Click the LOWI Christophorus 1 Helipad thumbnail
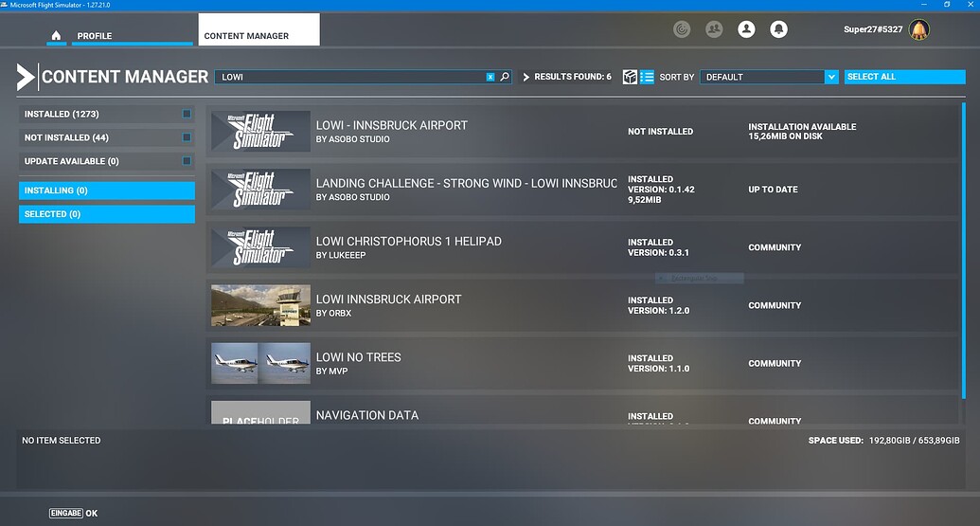This screenshot has height=526, width=980. (260, 247)
